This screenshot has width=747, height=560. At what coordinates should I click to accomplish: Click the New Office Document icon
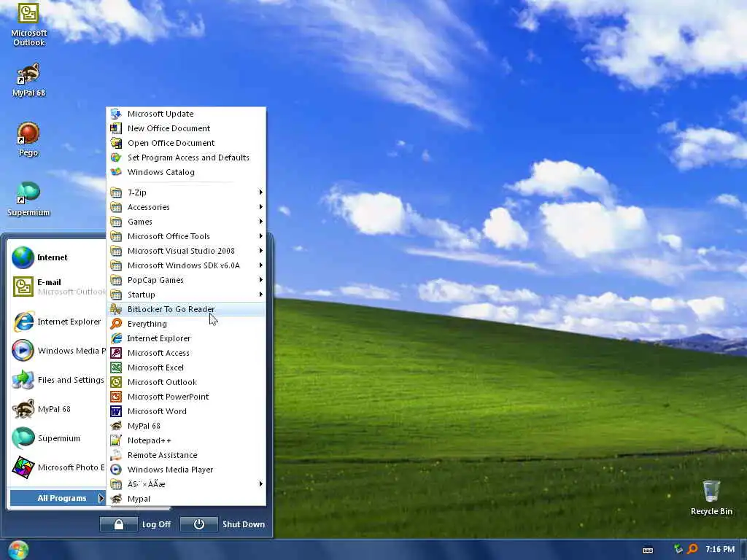(x=116, y=128)
